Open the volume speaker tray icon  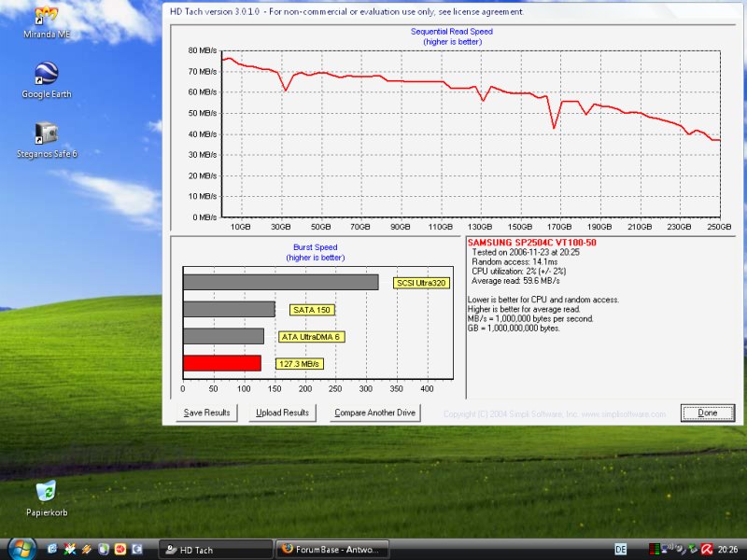pos(680,549)
